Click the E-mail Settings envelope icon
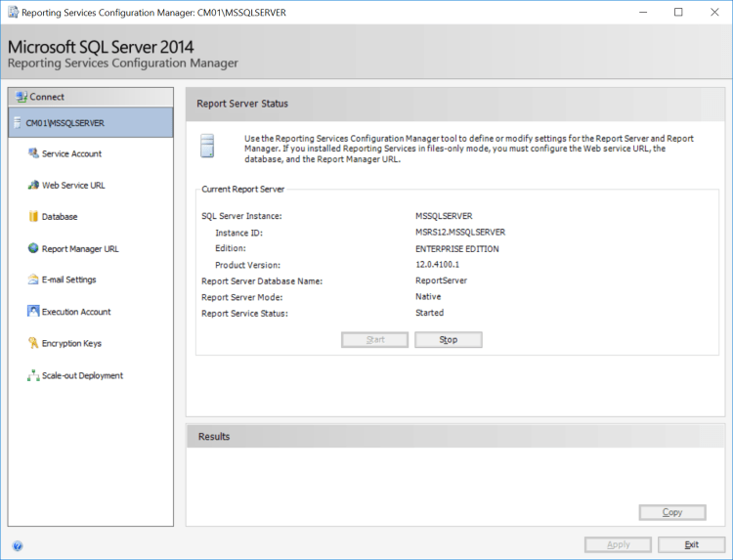 coord(33,280)
